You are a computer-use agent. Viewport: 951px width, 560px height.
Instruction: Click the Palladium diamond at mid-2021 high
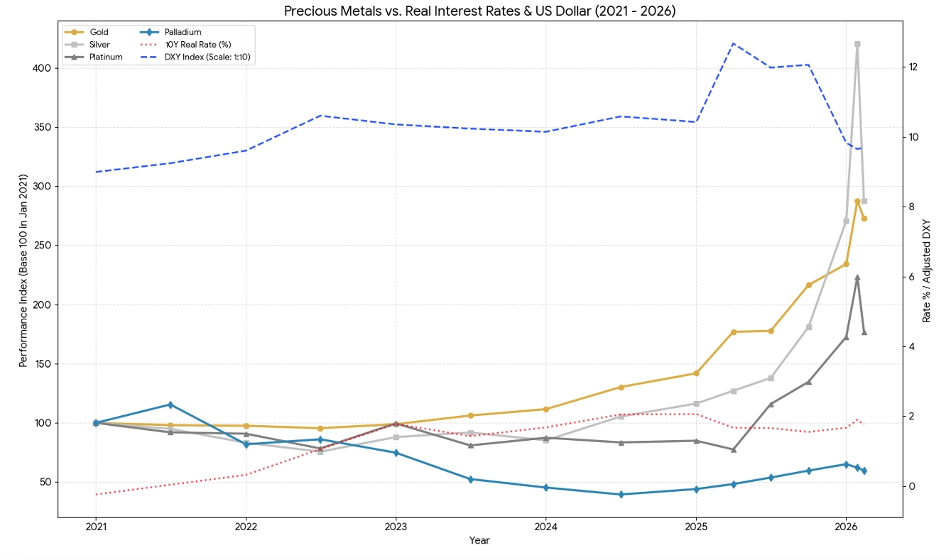170,405
